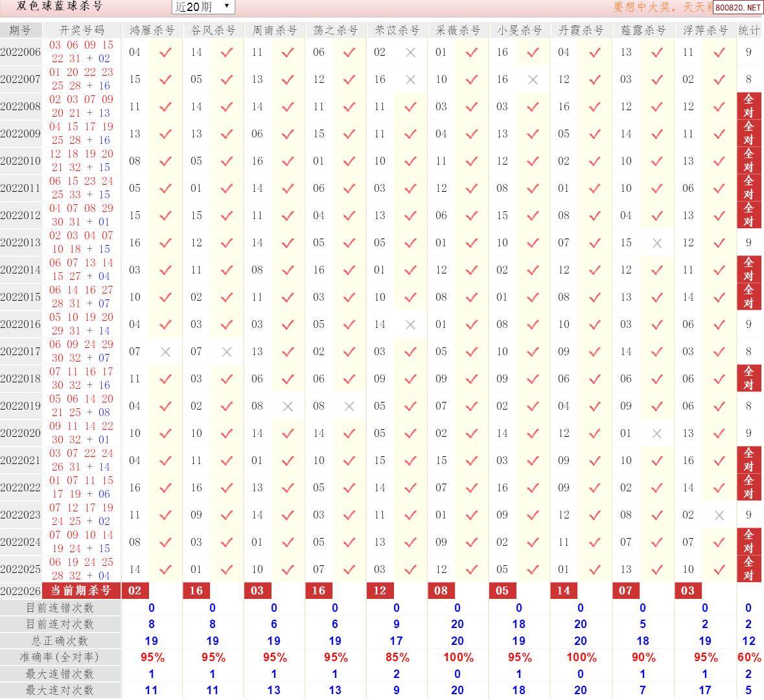The width and height of the screenshot is (764, 700).
Task: Click the 采薇杀号 column header
Action: click(x=458, y=30)
